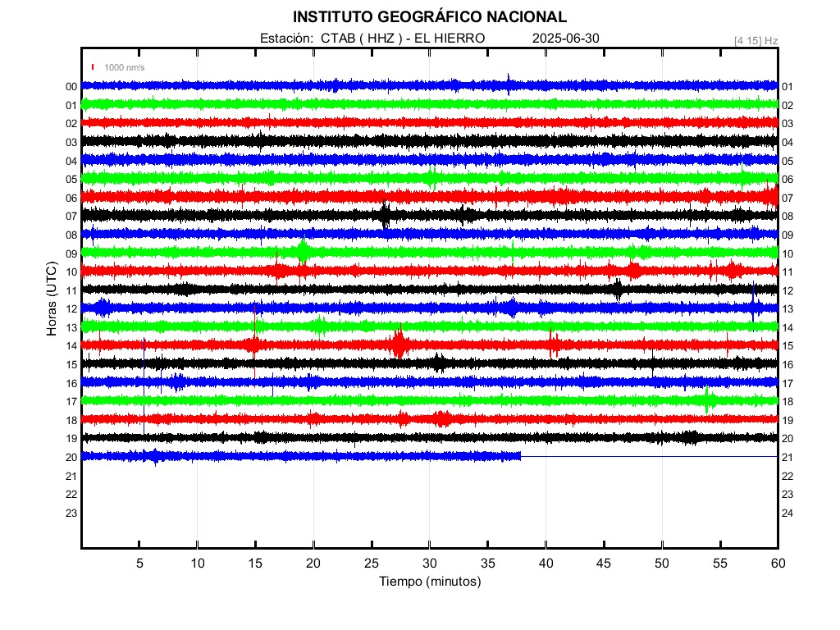Image resolution: width=840 pixels, height=630 pixels.
Task: Click minute tick label 50
Action: pos(662,563)
